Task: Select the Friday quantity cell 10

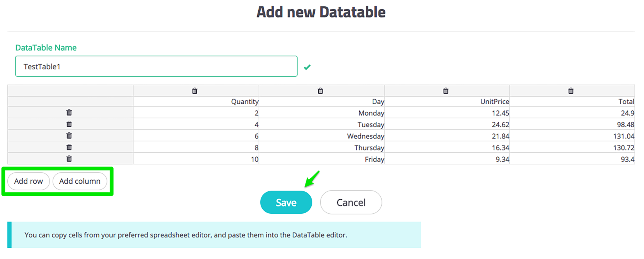Action: point(196,159)
